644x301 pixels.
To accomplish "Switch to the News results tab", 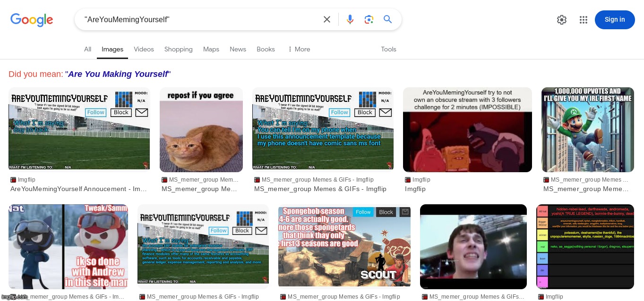I will click(x=238, y=49).
